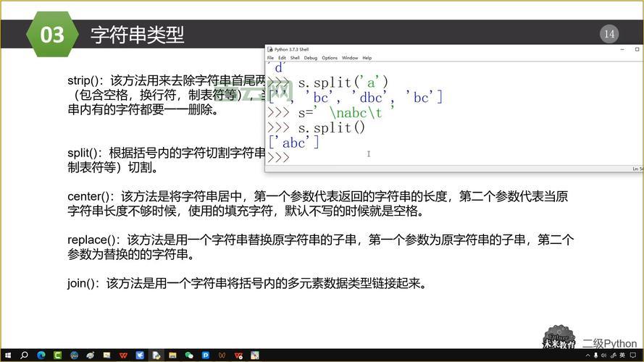Open the Help menu in IDLE
Image resolution: width=644 pixels, height=362 pixels.
pyautogui.click(x=367, y=58)
